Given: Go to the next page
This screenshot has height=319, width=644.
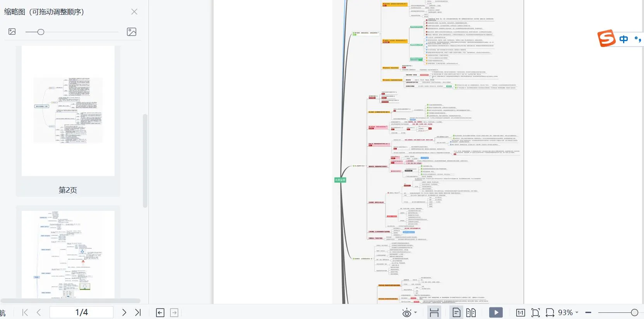Looking at the screenshot, I should tap(124, 312).
